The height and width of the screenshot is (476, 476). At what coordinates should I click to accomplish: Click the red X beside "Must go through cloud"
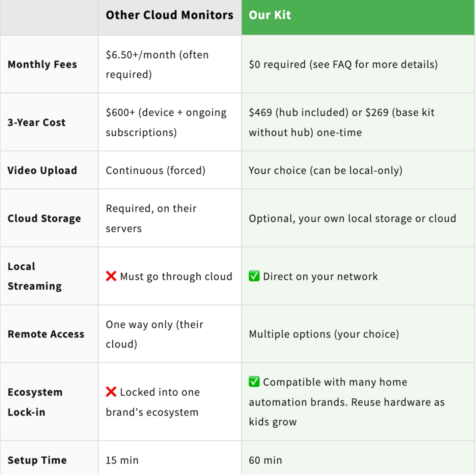[x=111, y=276]
